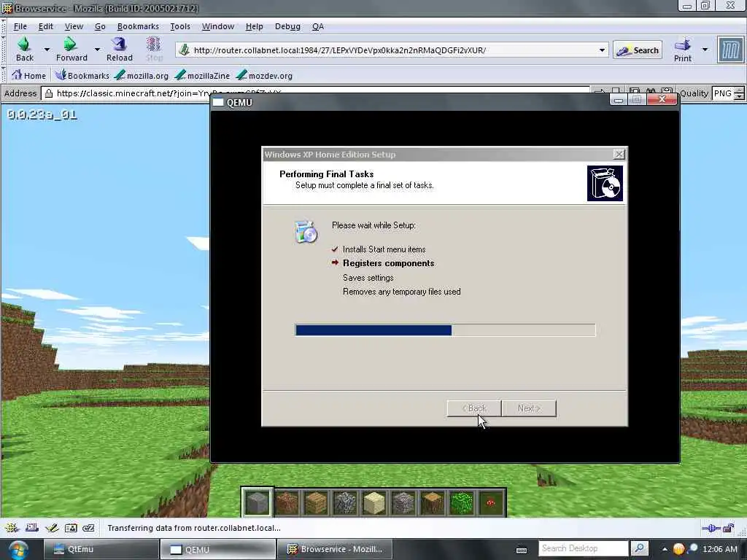Select the red mushroom item in hotbar

click(x=491, y=502)
